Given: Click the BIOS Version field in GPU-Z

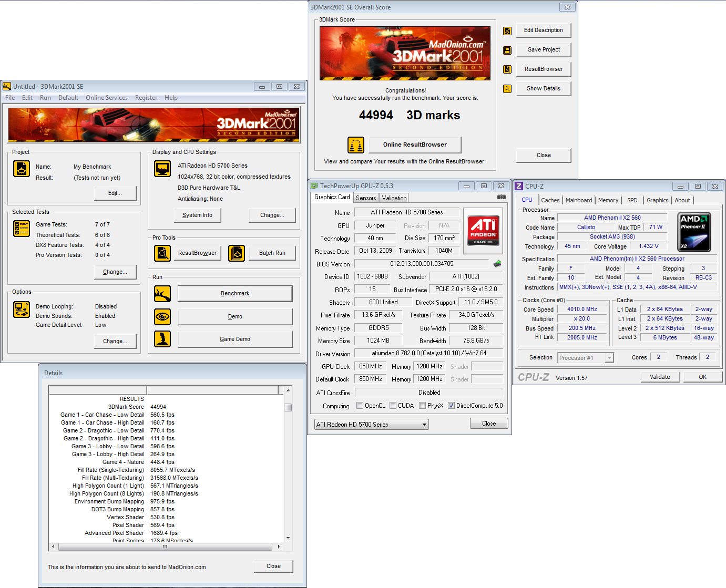Looking at the screenshot, I should 422,264.
